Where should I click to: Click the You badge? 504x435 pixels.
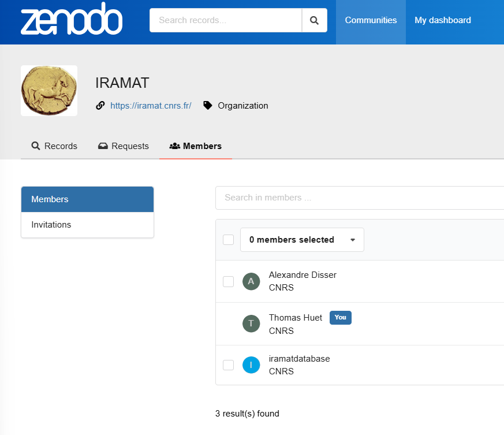click(x=341, y=318)
